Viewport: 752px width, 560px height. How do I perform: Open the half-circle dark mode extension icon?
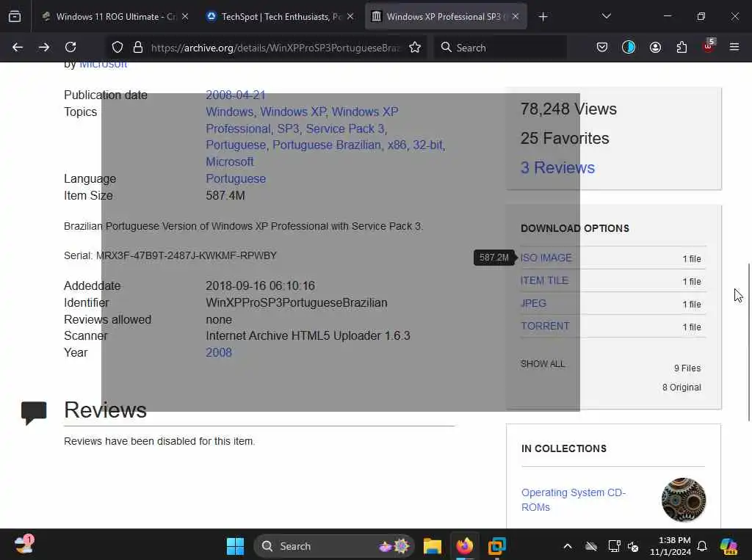point(629,47)
